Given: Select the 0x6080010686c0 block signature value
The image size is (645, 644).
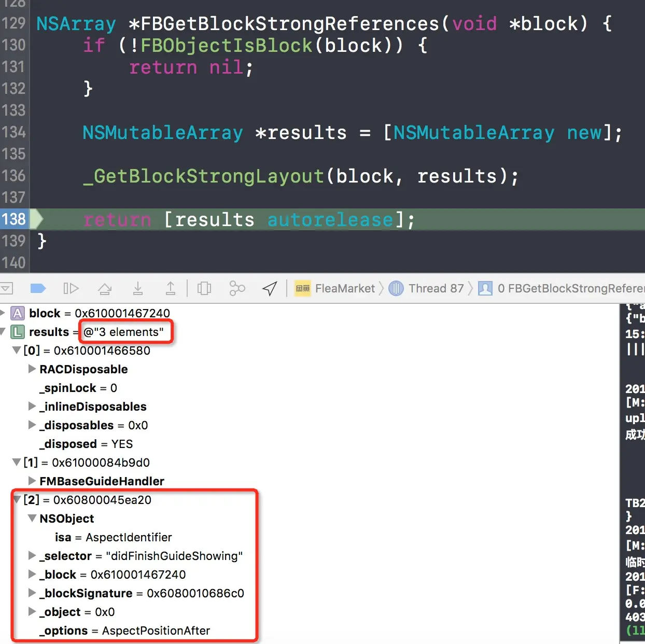Looking at the screenshot, I should click(x=195, y=593).
